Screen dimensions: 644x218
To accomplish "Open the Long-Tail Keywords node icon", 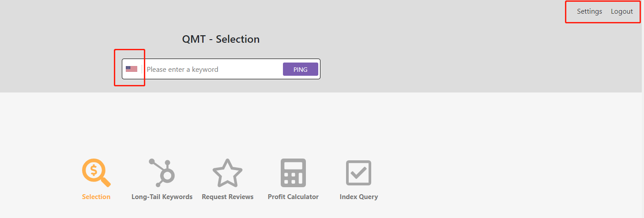I will click(162, 173).
